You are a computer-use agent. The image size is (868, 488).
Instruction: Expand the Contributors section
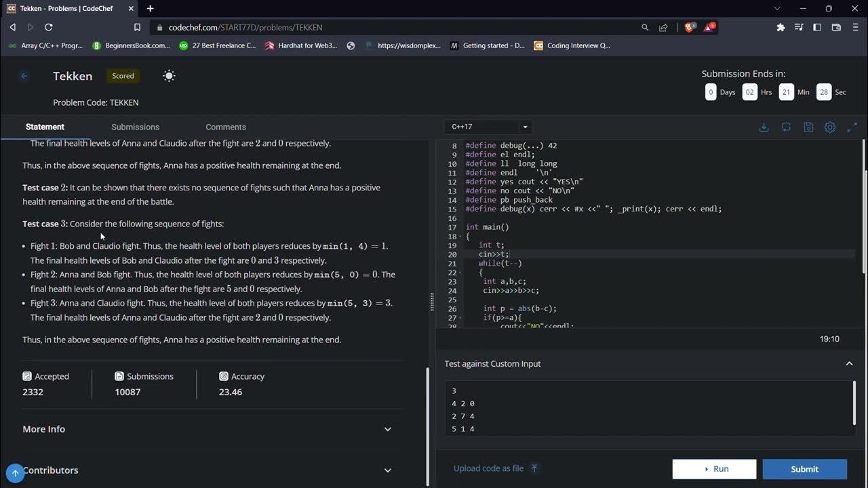coord(207,470)
